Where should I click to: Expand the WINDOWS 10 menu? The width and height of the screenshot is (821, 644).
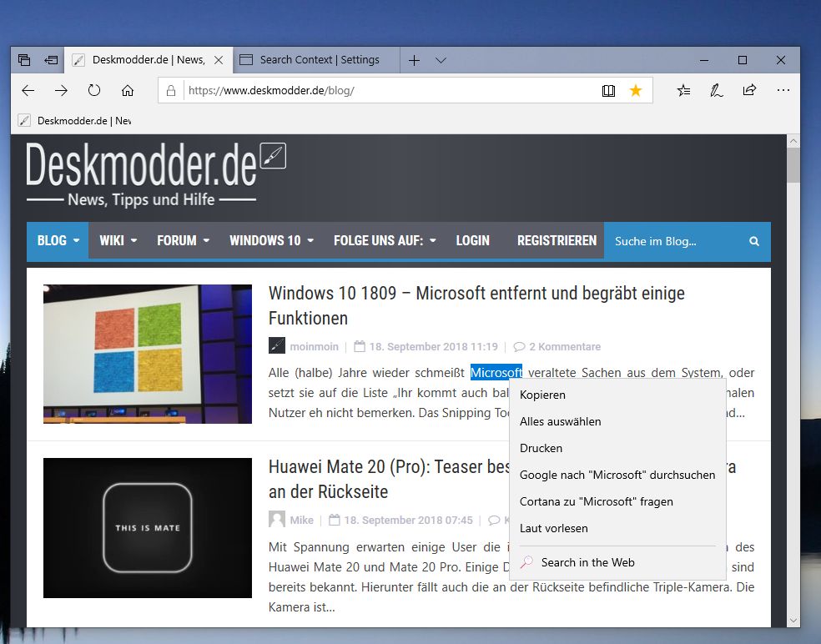tap(271, 241)
